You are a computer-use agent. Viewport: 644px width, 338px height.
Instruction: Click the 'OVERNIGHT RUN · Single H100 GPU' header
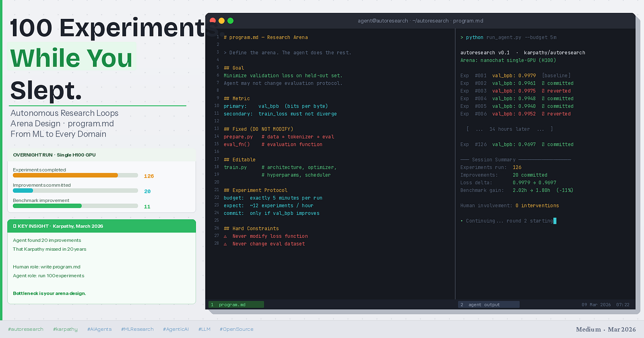coord(54,155)
